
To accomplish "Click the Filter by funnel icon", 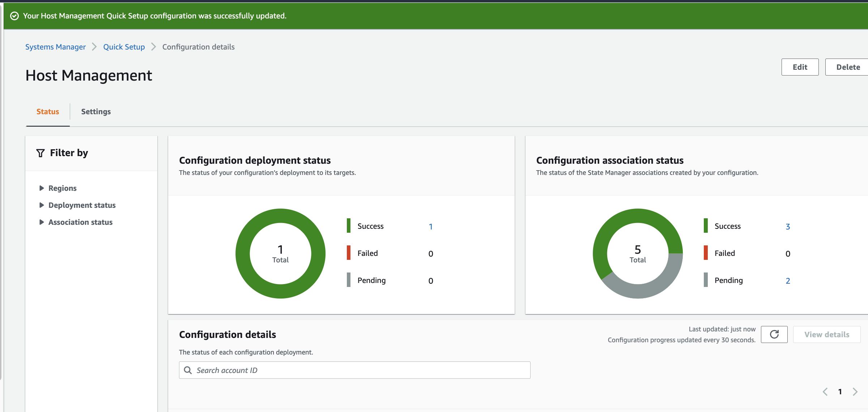I will (41, 153).
